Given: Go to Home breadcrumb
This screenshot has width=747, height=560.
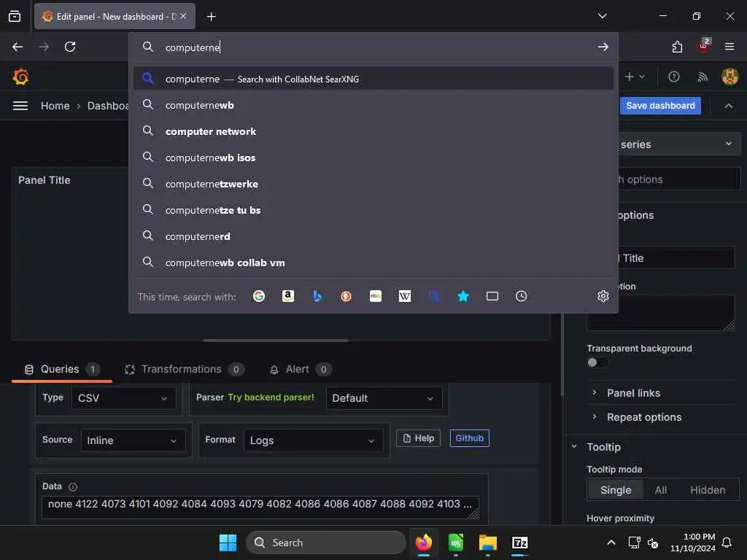Looking at the screenshot, I should [x=55, y=106].
